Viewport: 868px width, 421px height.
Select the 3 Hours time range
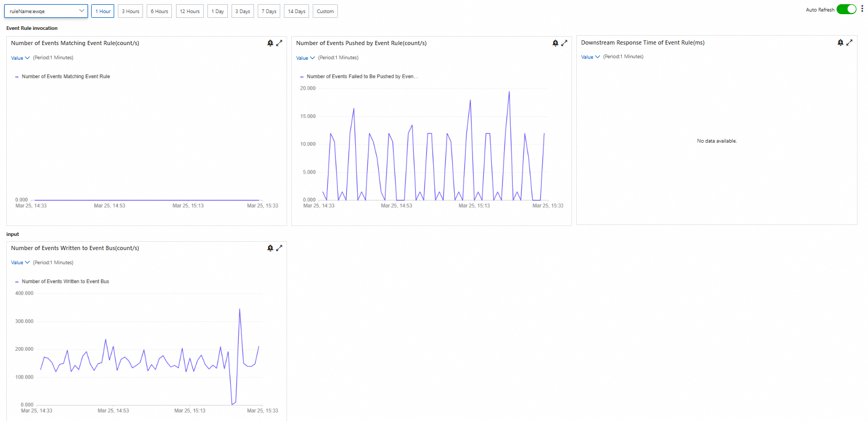(x=130, y=11)
